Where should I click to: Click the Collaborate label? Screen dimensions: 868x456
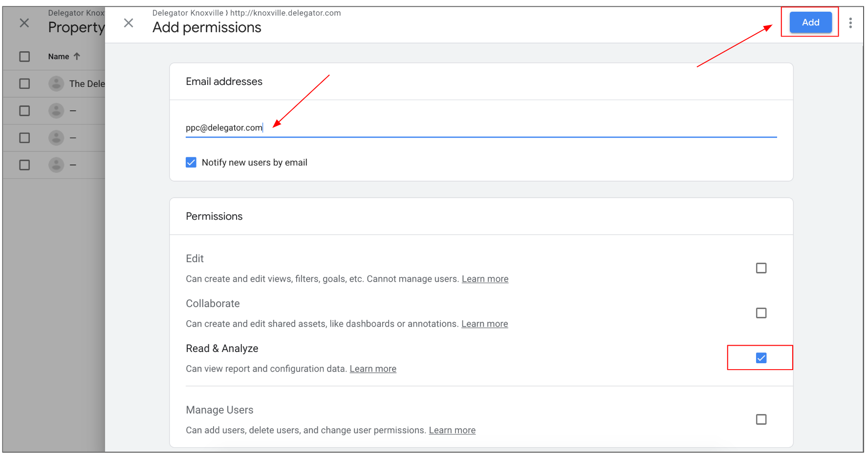(213, 304)
